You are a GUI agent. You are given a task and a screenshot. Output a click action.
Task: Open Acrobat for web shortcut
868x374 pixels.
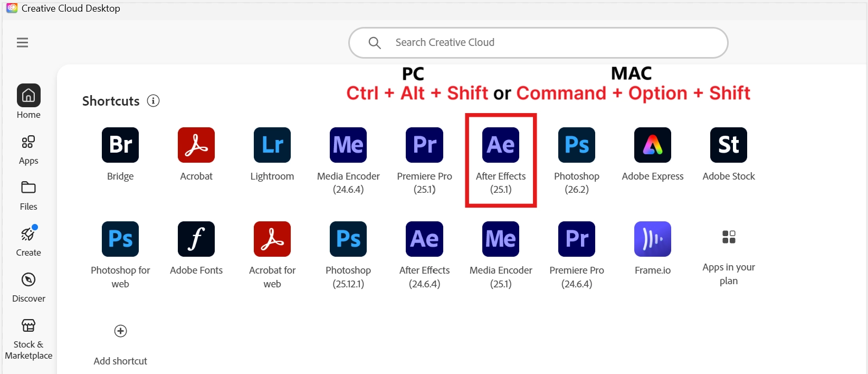tap(272, 239)
